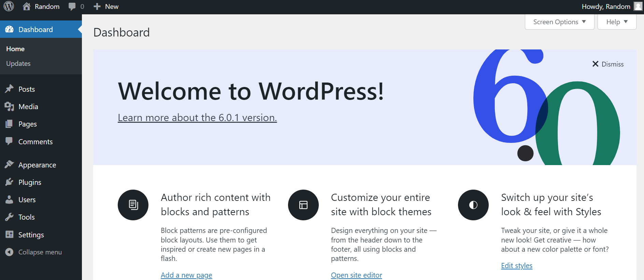644x280 pixels.
Task: Click the Styles half-circle icon
Action: (x=473, y=205)
